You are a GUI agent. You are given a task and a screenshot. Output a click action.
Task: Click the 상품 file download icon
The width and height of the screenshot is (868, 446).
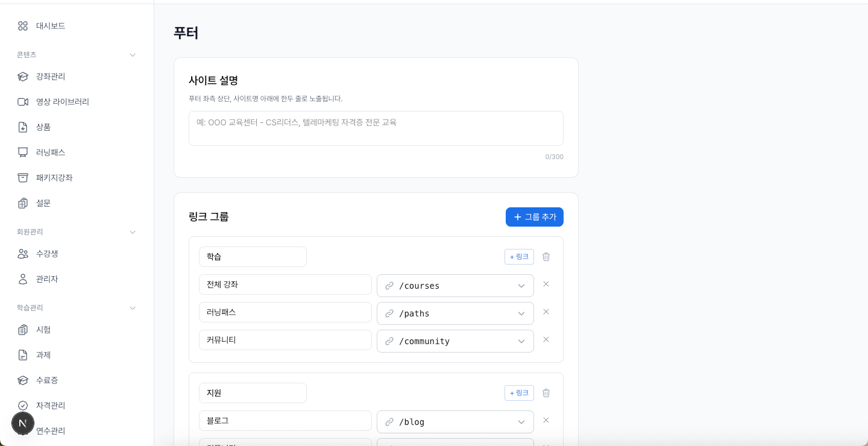tap(23, 127)
